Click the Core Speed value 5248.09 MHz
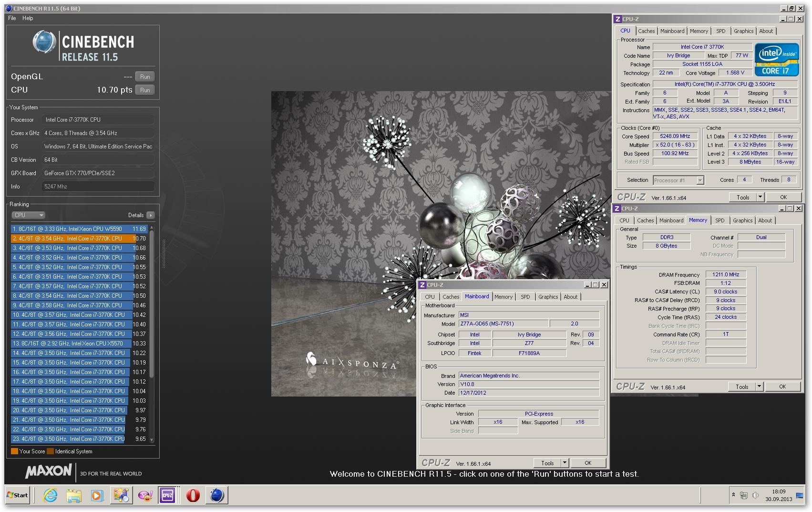812x512 pixels. 675,136
